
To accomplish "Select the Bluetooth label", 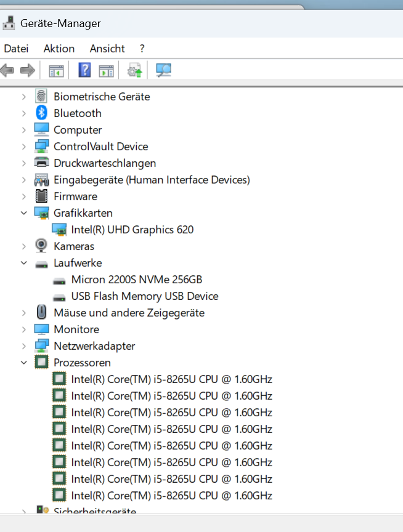I will pyautogui.click(x=78, y=113).
